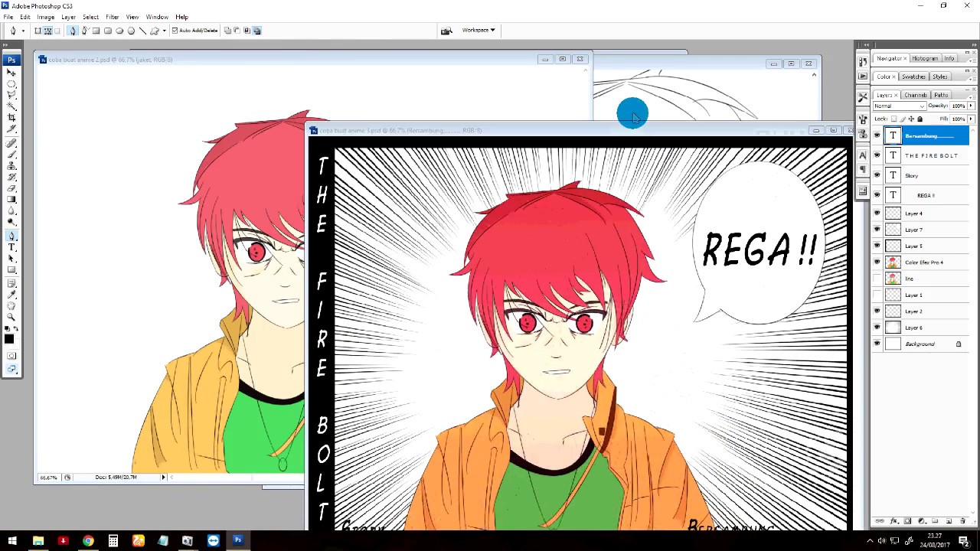Screen dimensions: 980x551
Task: Click Delete Layer trash icon
Action: click(x=962, y=521)
